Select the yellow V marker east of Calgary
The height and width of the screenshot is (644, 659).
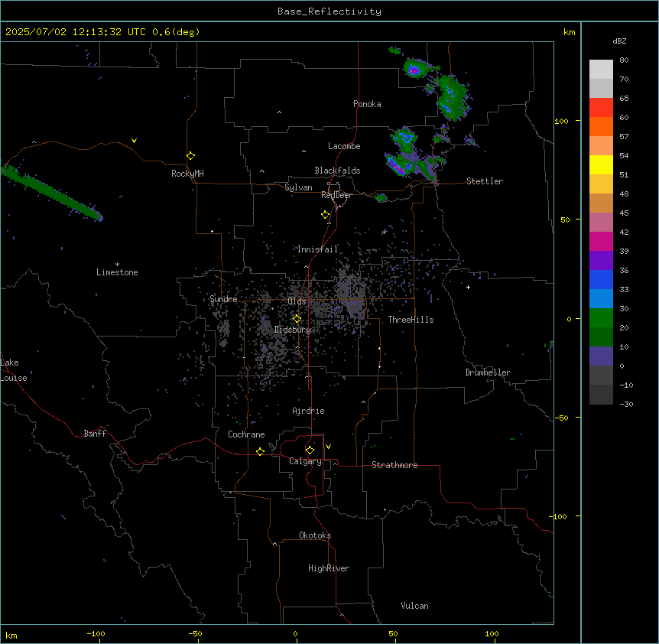[x=328, y=447]
